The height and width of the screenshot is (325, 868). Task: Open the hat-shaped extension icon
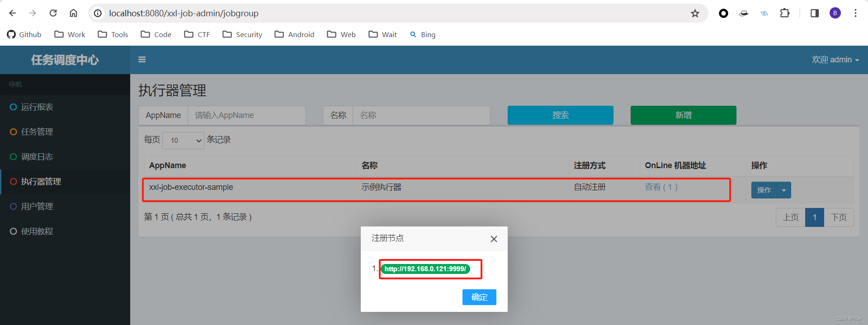pyautogui.click(x=744, y=13)
